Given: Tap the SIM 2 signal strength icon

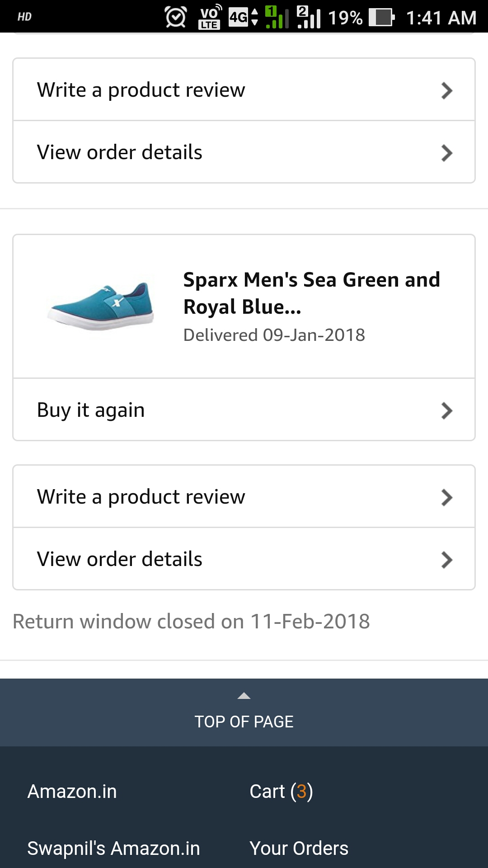Looking at the screenshot, I should tap(309, 17).
